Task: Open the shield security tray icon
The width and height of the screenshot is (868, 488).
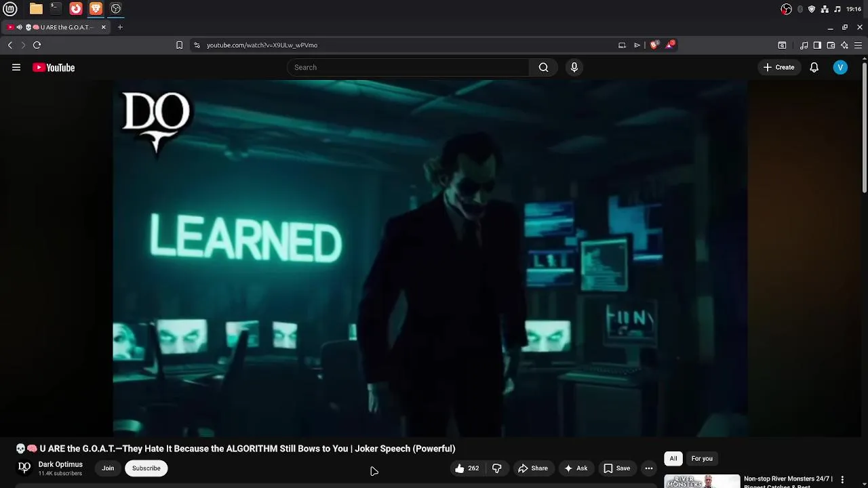Action: tap(812, 9)
